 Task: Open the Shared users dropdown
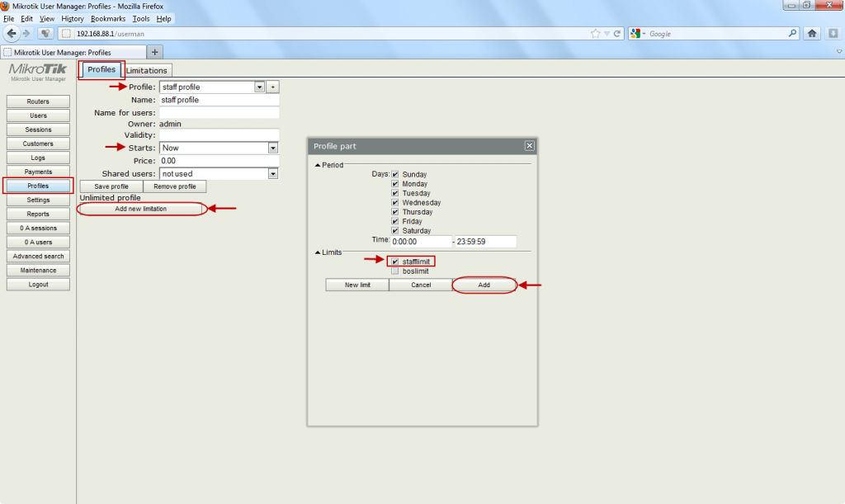(272, 174)
